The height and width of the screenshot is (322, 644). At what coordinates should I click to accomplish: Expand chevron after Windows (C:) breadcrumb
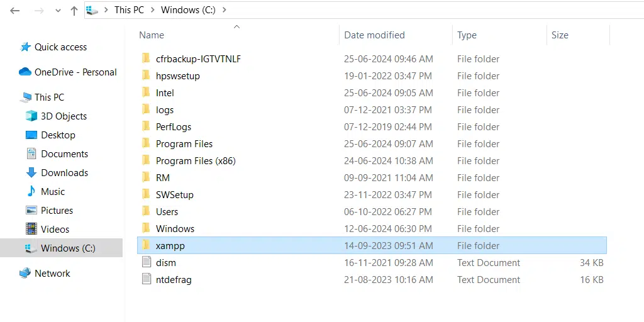click(224, 10)
